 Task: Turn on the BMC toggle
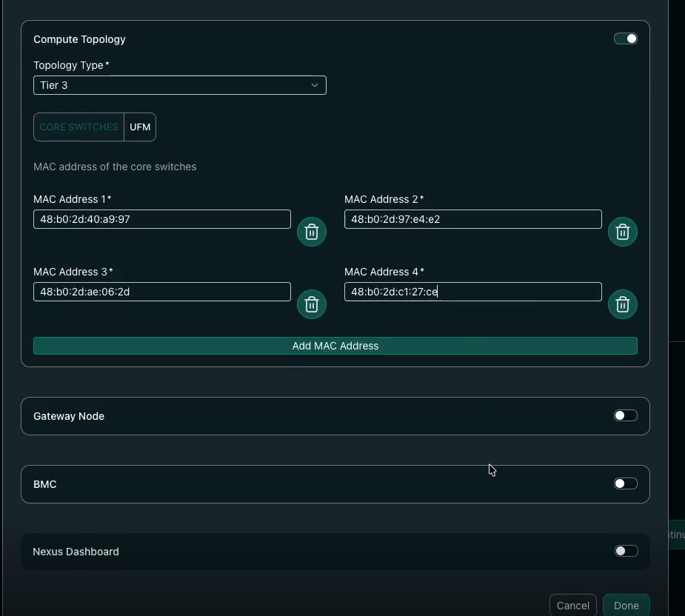pyautogui.click(x=625, y=483)
